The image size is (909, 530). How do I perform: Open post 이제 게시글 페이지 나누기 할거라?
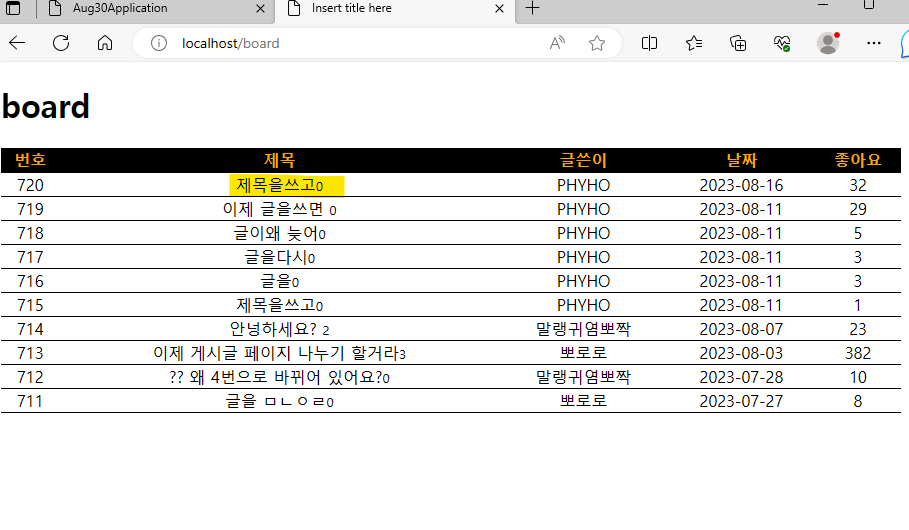276,353
